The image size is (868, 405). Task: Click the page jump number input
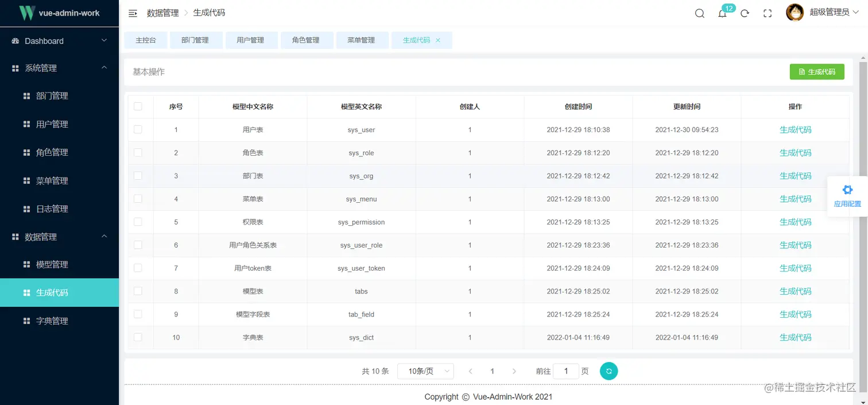pos(566,371)
